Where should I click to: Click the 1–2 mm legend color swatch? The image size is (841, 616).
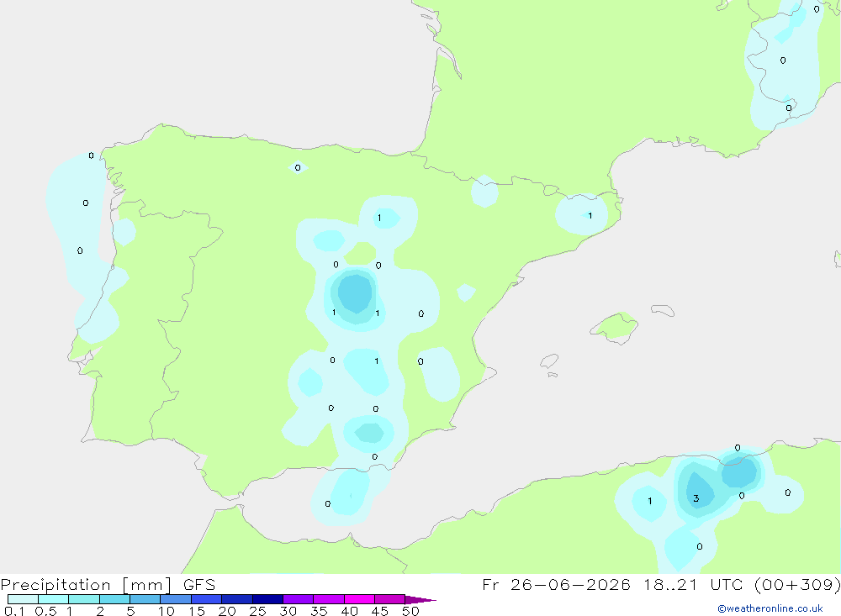[83, 599]
